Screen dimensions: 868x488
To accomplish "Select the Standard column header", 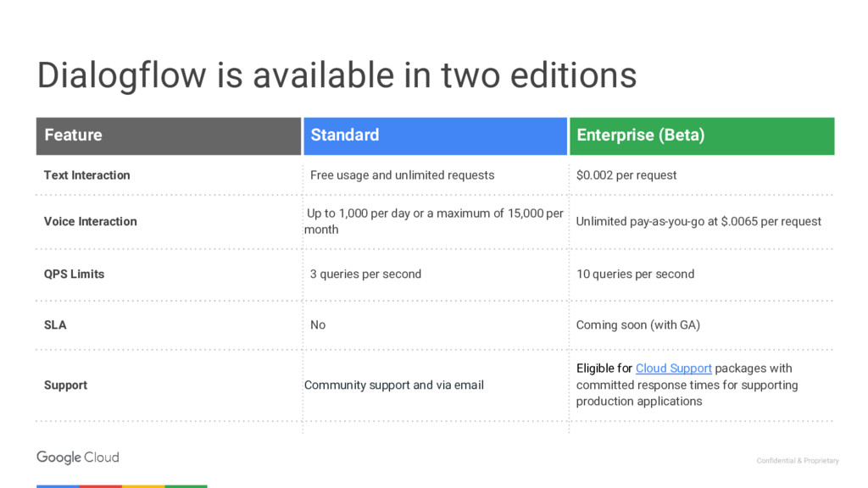I will [435, 136].
